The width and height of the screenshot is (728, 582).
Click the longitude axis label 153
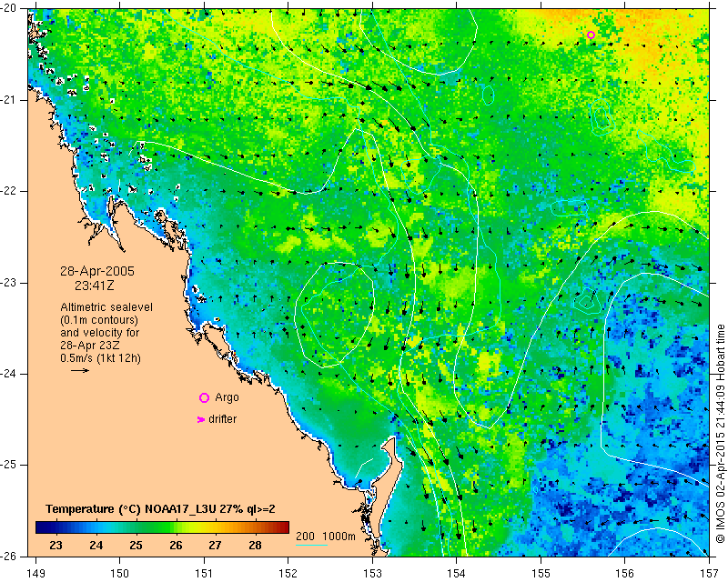(x=372, y=574)
